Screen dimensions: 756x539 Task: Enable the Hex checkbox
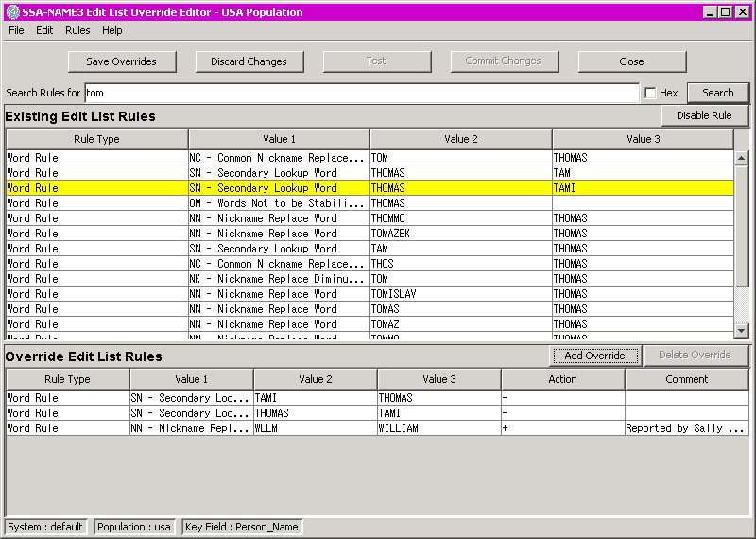click(x=650, y=93)
